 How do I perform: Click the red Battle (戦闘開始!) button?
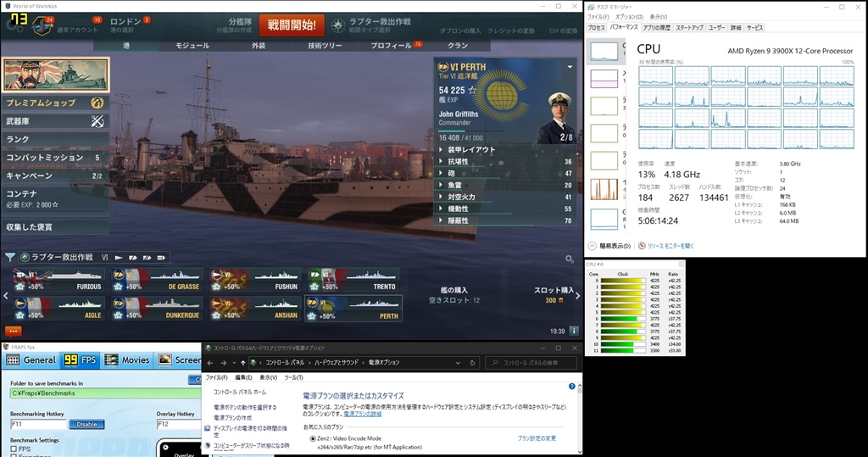(292, 25)
